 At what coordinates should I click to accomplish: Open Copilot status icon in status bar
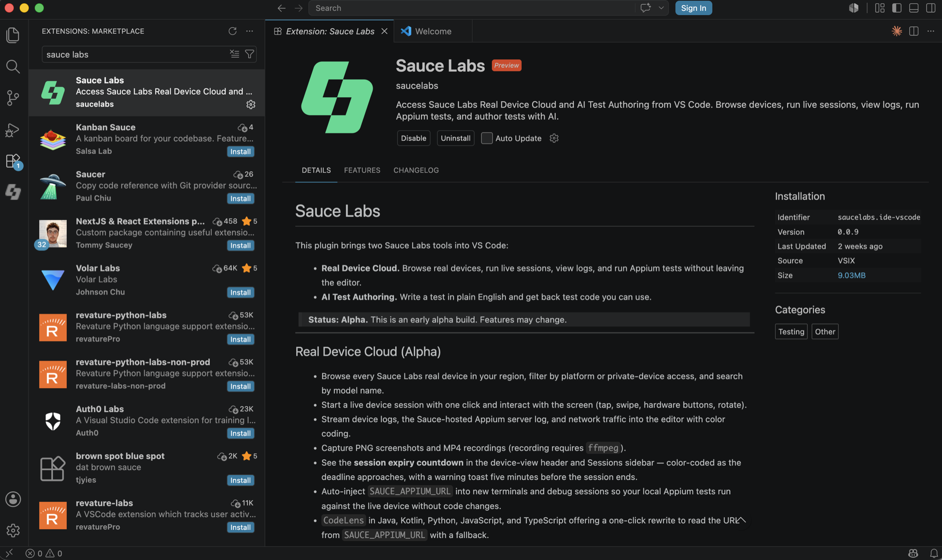pos(913,553)
